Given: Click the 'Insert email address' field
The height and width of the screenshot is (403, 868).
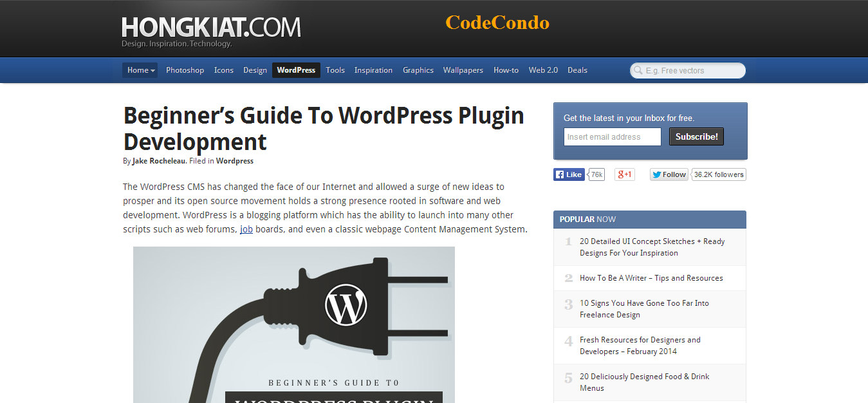Looking at the screenshot, I should click(613, 136).
